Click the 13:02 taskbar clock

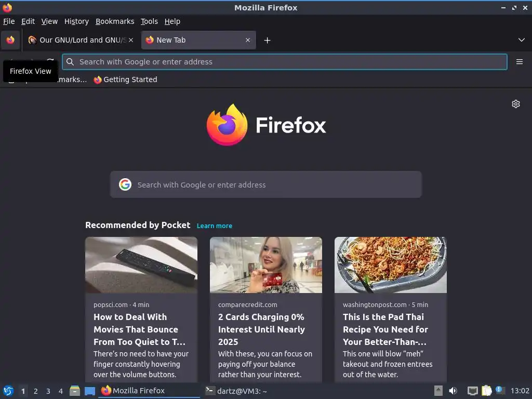tap(520, 391)
